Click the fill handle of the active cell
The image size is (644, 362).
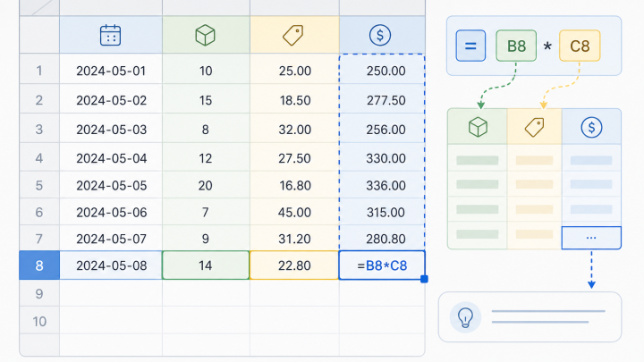coord(424,279)
